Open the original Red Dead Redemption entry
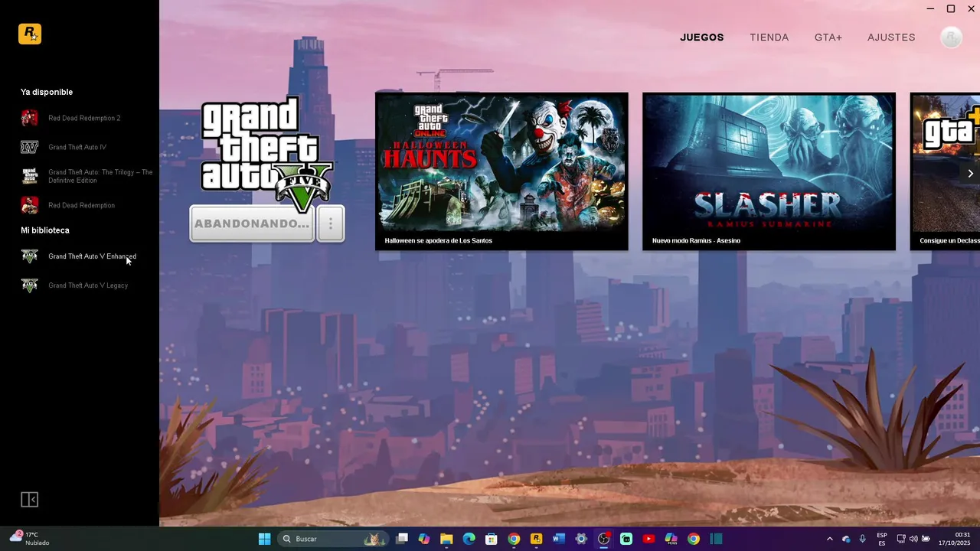 (x=80, y=205)
